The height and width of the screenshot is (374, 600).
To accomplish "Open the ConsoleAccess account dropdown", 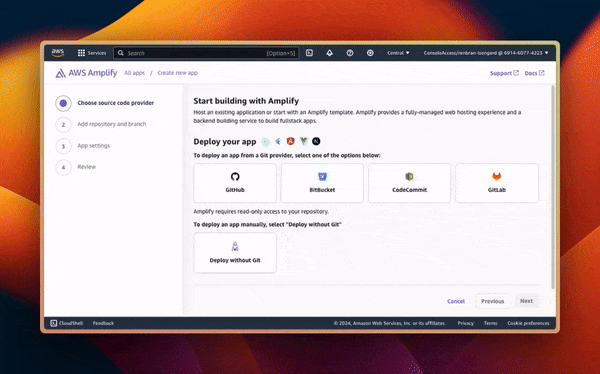I will coord(486,53).
